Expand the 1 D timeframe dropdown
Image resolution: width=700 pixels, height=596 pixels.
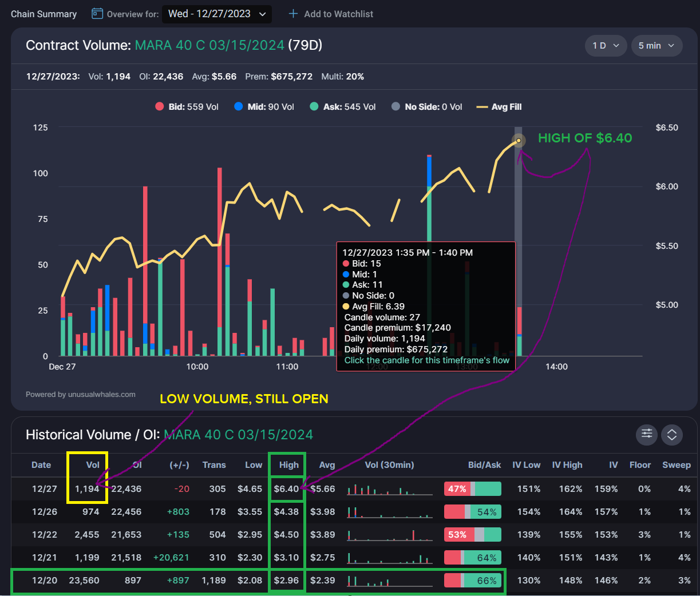point(606,45)
